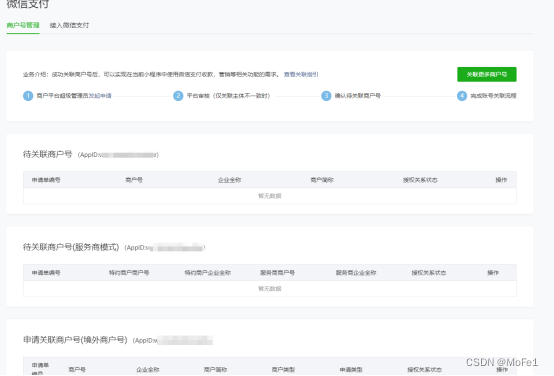Click 商户简称 header in 待关联商户号 table
Image resolution: width=554 pixels, height=376 pixels.
coord(322,180)
